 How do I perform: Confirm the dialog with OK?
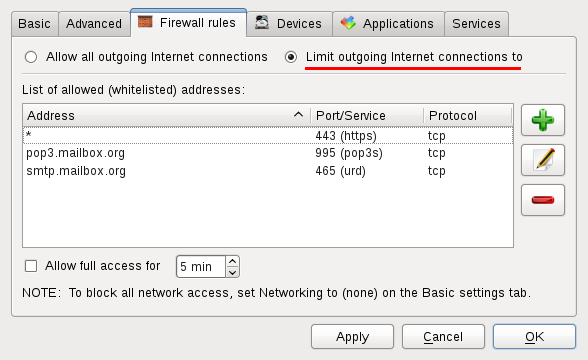coord(534,336)
